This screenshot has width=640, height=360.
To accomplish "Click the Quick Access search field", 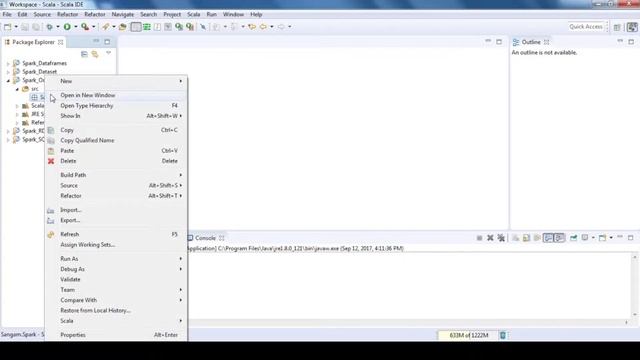I will point(586,27).
